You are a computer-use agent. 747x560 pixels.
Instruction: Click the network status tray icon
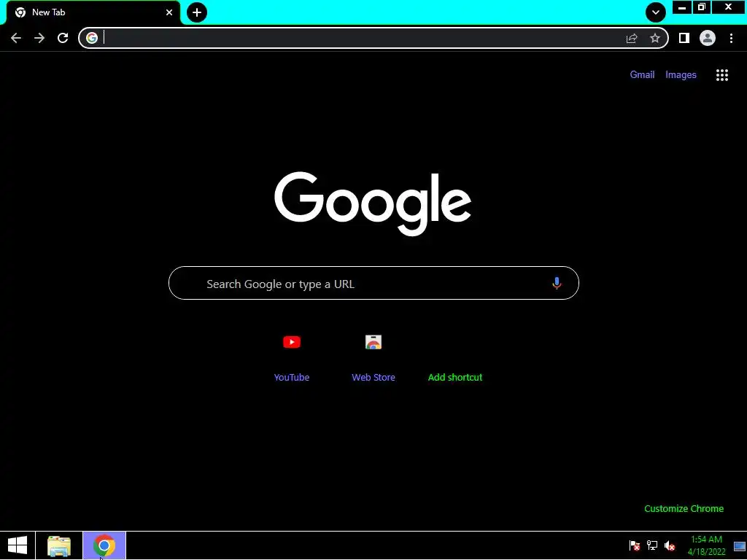pos(652,545)
